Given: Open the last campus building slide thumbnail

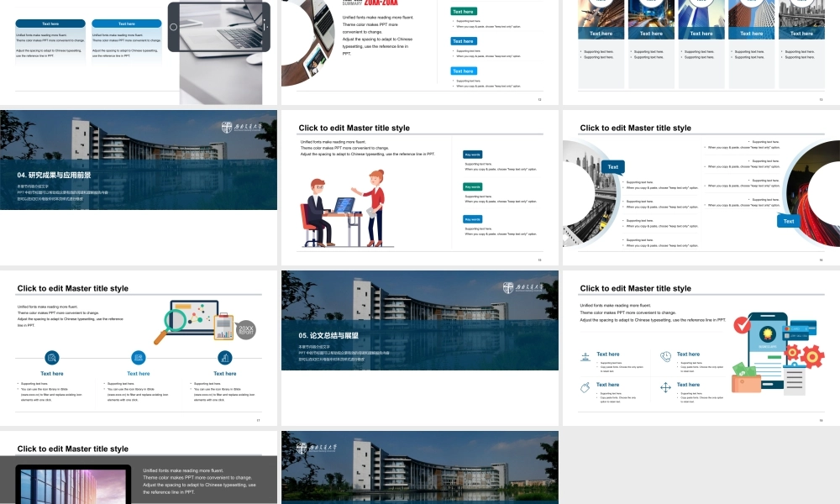Looking at the screenshot, I should (419, 468).
